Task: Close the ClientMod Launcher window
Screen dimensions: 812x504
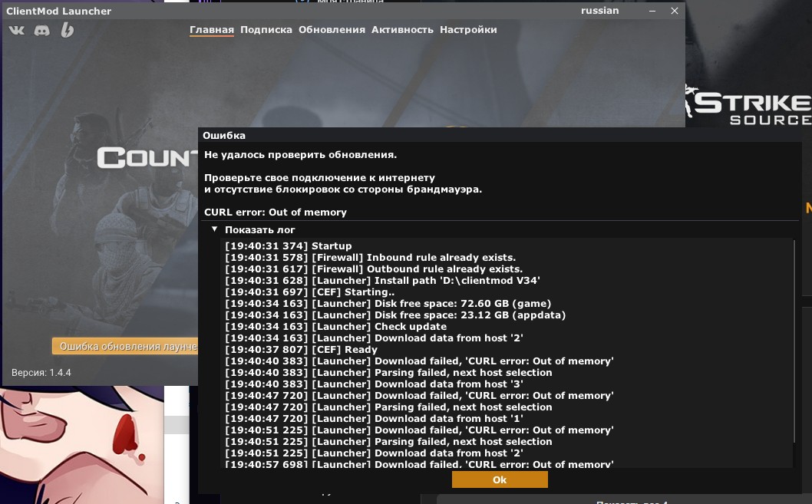Action: click(x=675, y=11)
